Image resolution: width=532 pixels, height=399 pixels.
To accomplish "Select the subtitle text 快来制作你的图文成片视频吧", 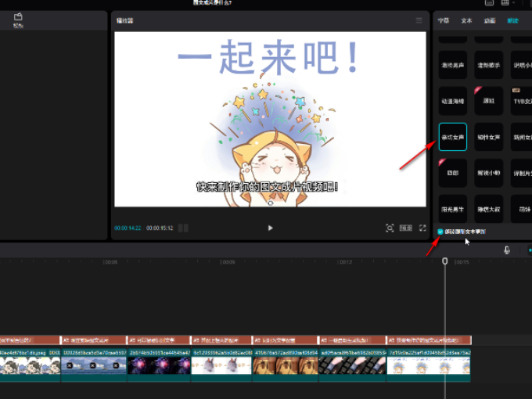I will coord(268,187).
